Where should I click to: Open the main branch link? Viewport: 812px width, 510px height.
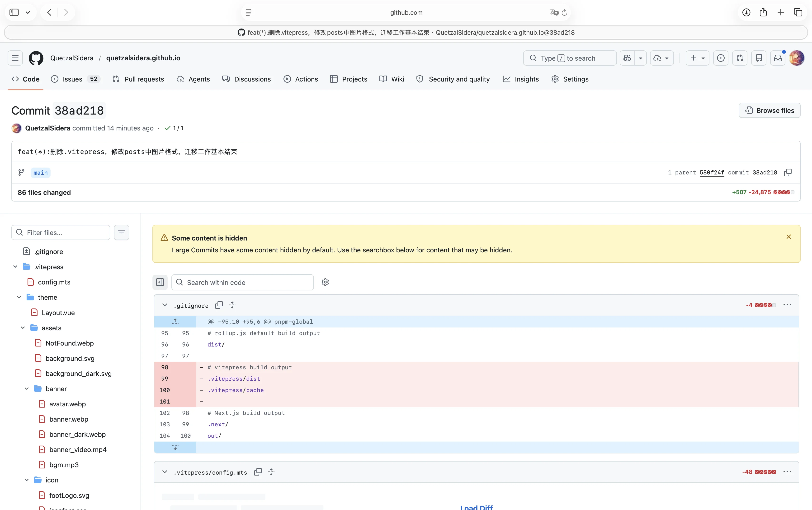(x=40, y=172)
